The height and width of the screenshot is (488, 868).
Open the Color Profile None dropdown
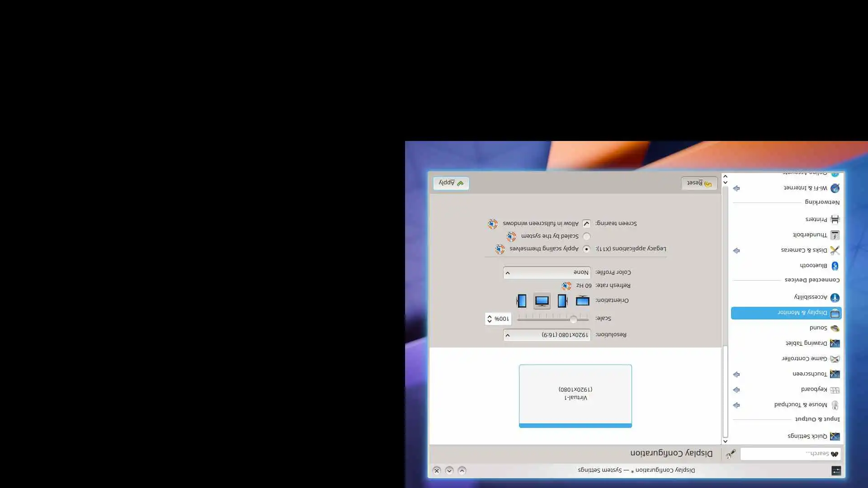[x=547, y=272]
